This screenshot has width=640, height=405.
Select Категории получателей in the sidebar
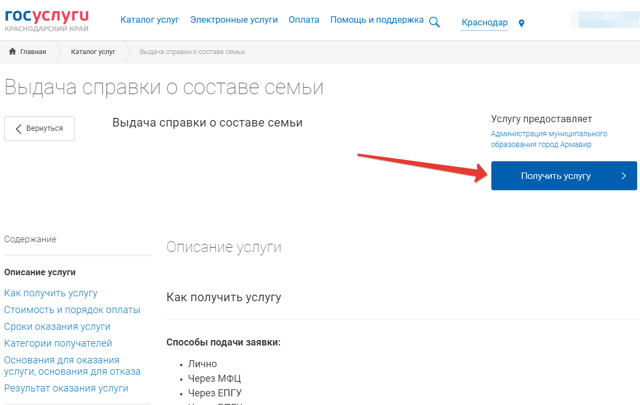coord(58,343)
